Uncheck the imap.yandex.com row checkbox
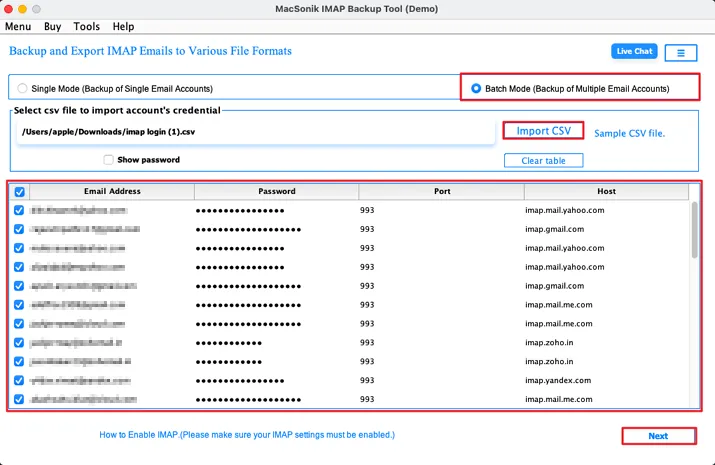The width and height of the screenshot is (715, 465). tap(19, 380)
